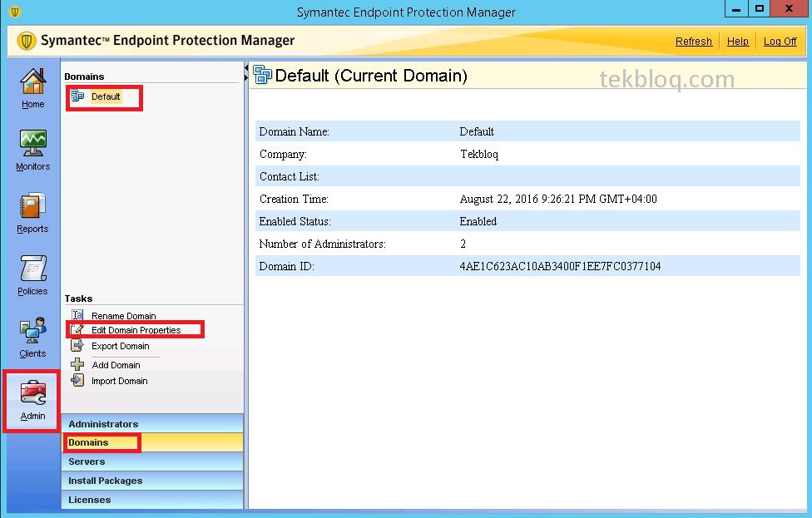
Task: Click the Enabled Status value Enabled
Action: coord(478,221)
